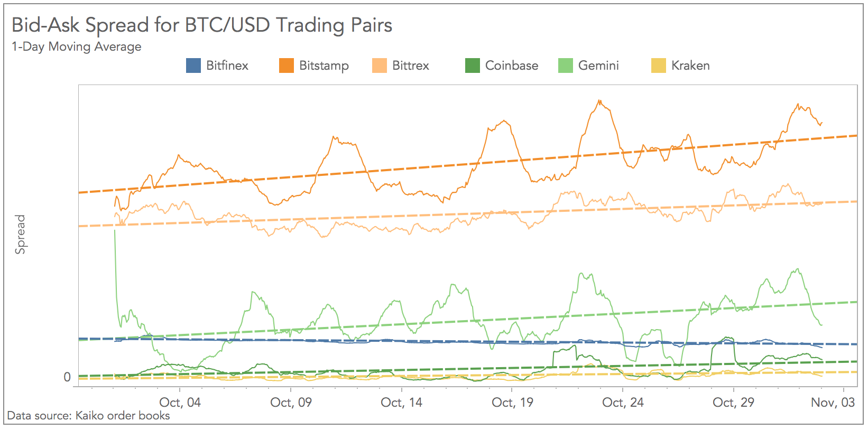This screenshot has width=868, height=430.
Task: Select the Bitstamp legend label
Action: pyautogui.click(x=324, y=66)
